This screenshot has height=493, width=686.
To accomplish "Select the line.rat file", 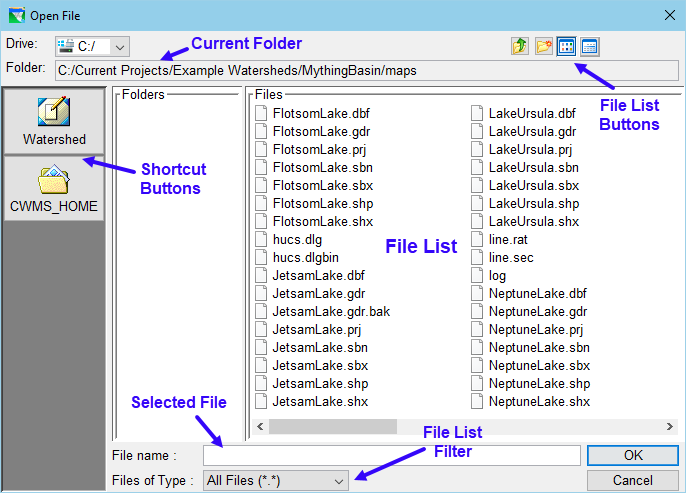I will pyautogui.click(x=511, y=240).
